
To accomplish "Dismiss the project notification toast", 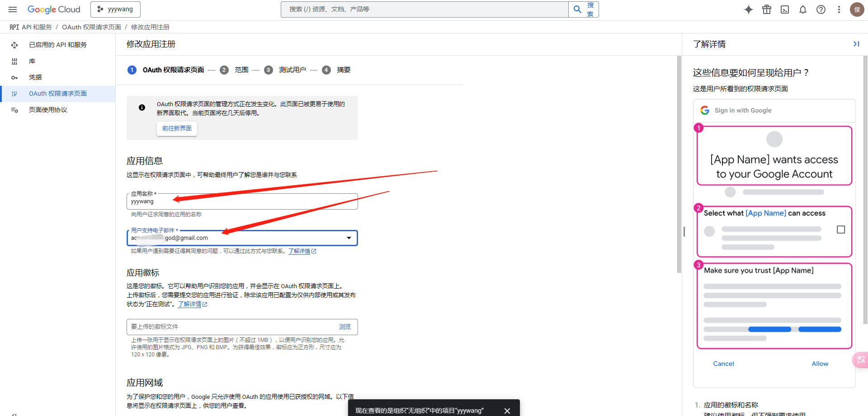I will 507,411.
